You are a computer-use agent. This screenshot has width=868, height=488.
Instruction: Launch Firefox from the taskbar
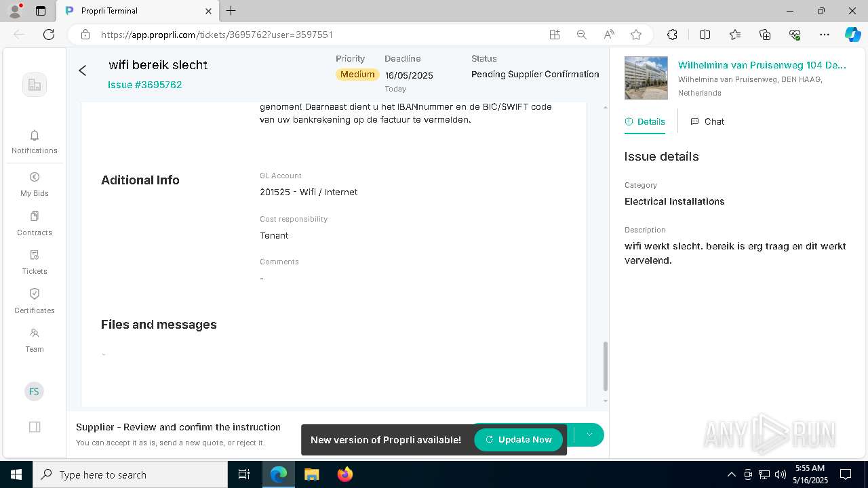click(x=344, y=474)
